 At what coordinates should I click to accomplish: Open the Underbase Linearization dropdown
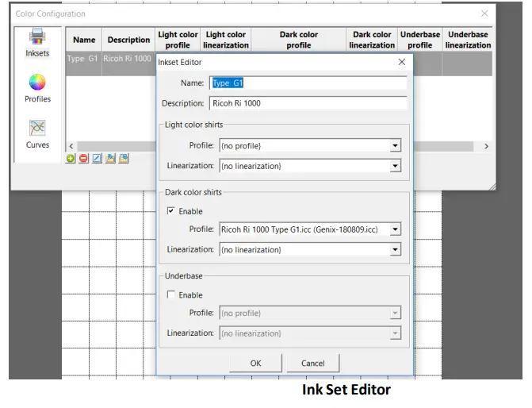coord(395,333)
